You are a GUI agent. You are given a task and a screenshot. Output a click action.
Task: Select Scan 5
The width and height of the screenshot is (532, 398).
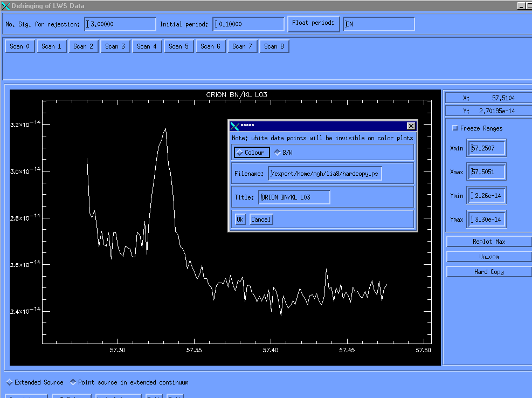(179, 46)
